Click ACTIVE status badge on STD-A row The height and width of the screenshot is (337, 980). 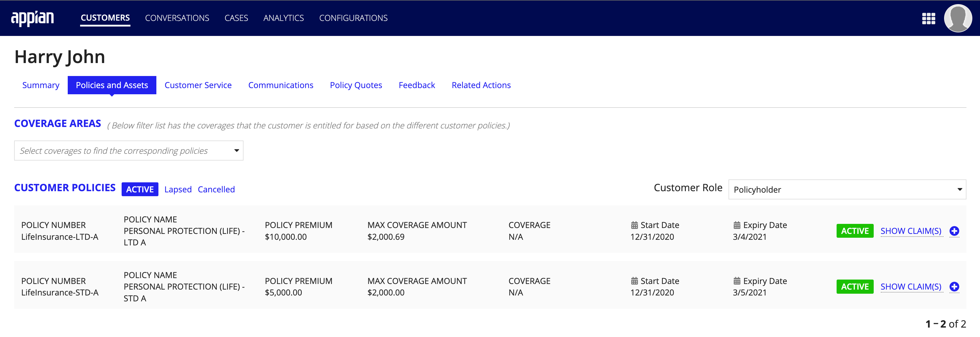pyautogui.click(x=855, y=286)
